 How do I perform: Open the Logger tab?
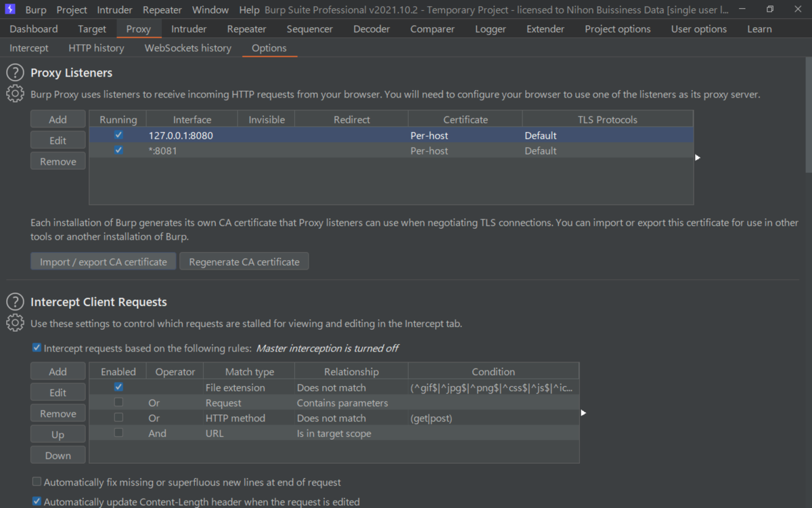491,29
